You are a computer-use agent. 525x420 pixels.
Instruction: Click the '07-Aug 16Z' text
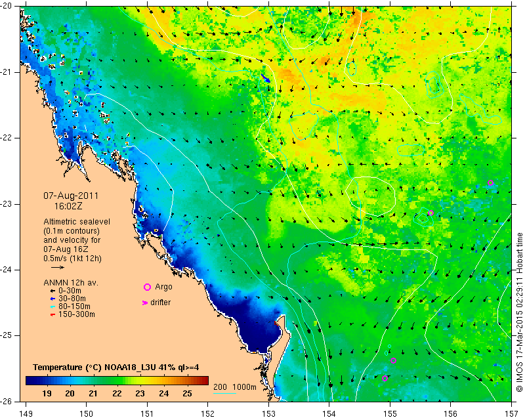pyautogui.click(x=66, y=249)
